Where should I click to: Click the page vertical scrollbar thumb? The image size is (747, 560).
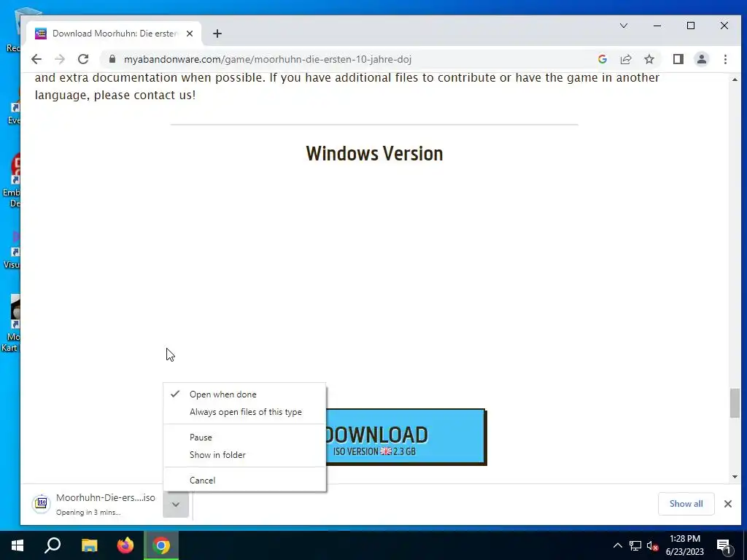point(735,402)
